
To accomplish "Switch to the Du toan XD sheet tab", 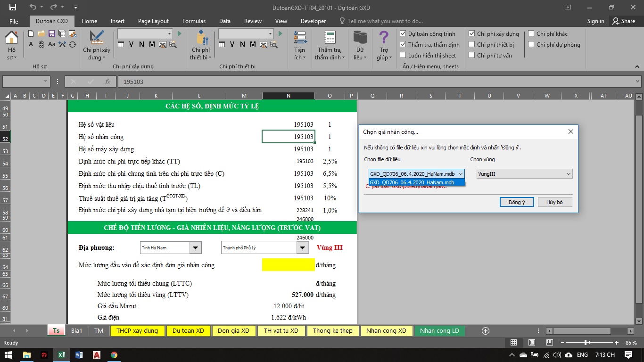I will 188,330.
